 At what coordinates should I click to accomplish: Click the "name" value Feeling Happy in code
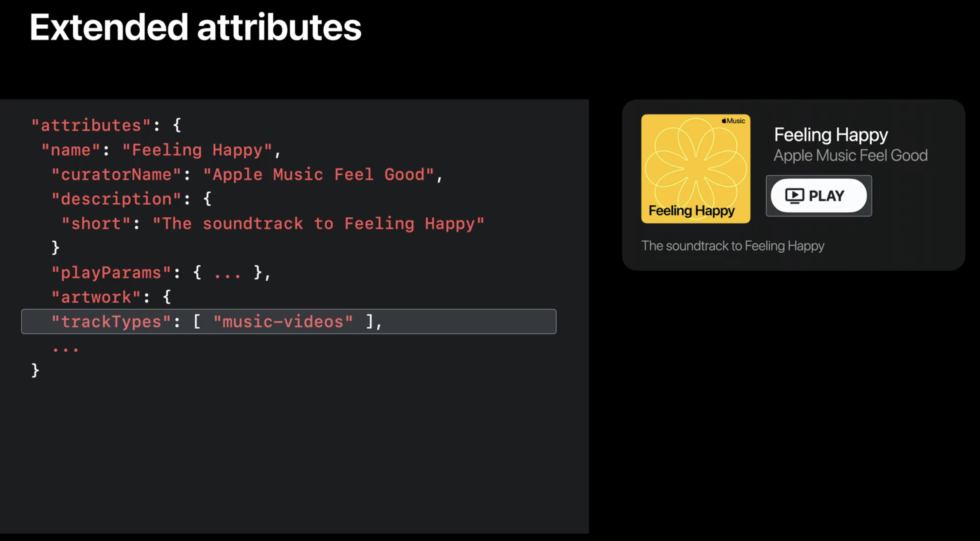[x=197, y=150]
